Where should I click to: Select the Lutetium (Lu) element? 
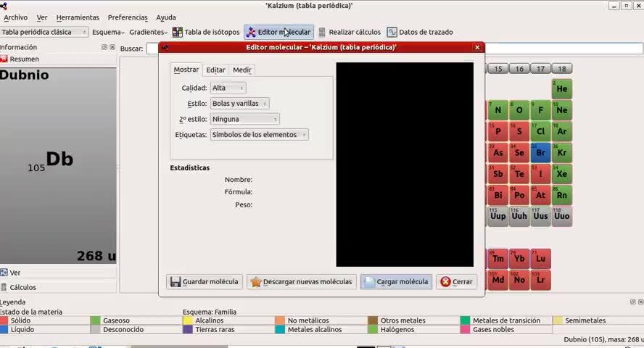[x=540, y=259]
